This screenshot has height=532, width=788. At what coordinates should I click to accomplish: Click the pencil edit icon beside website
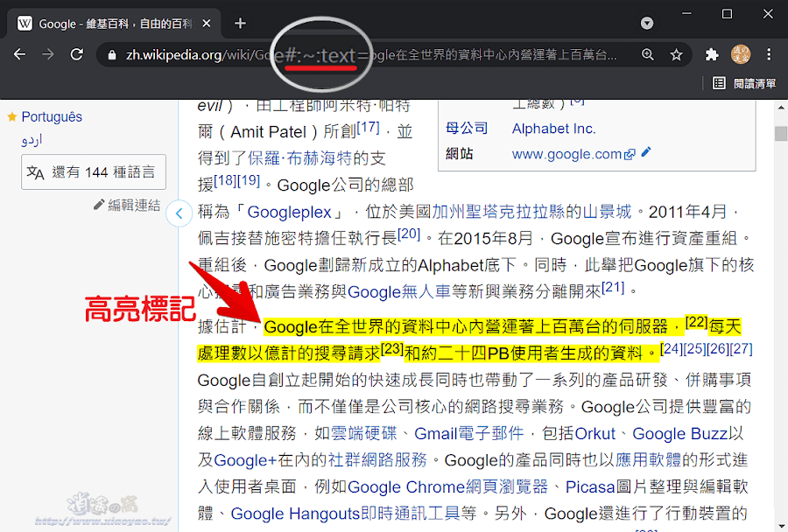(646, 151)
